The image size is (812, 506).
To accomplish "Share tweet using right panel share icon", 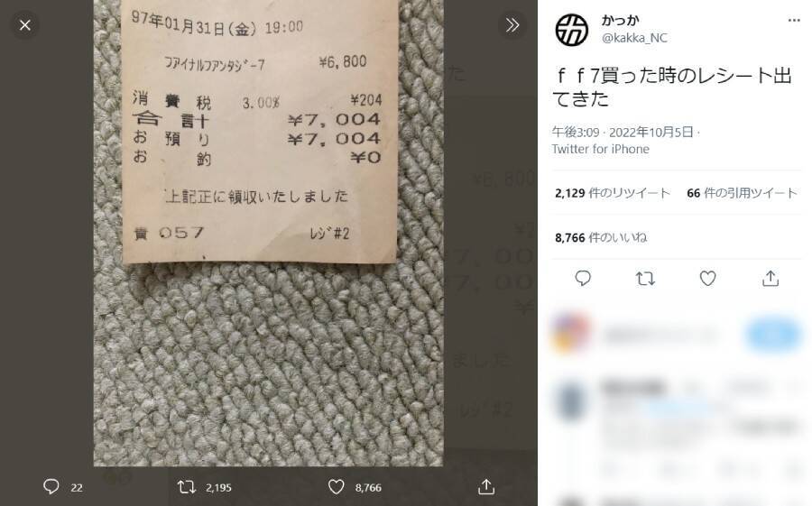I will point(770,279).
